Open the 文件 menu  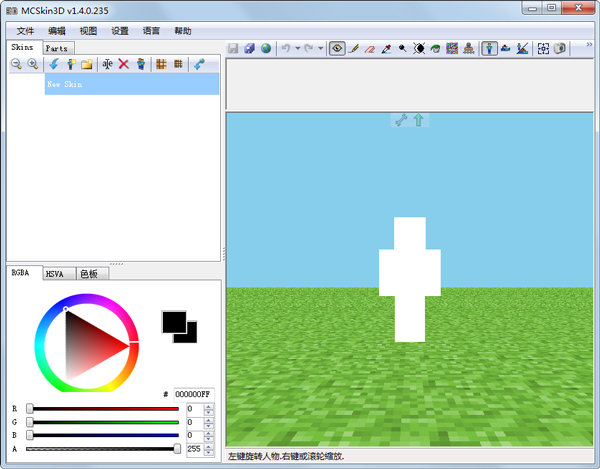[x=25, y=31]
